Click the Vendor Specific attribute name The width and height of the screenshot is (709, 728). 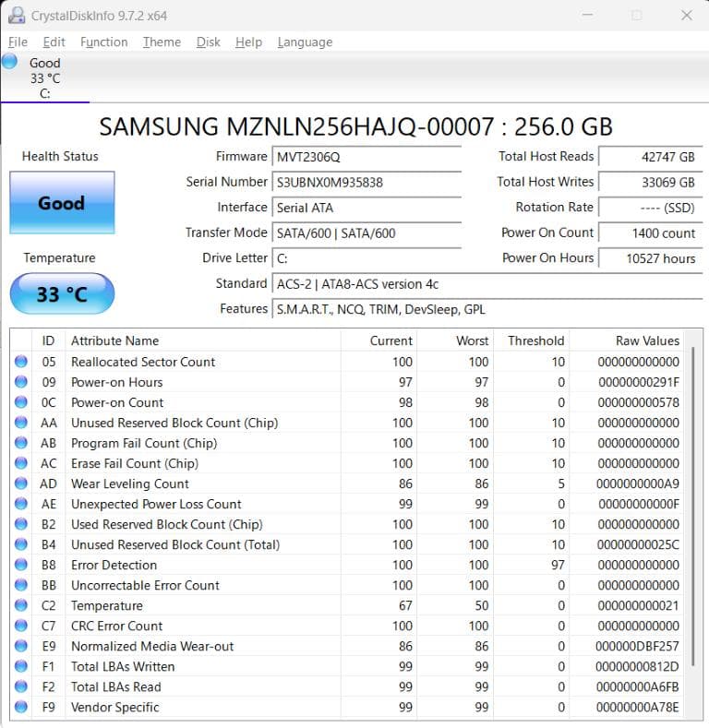pos(114,707)
